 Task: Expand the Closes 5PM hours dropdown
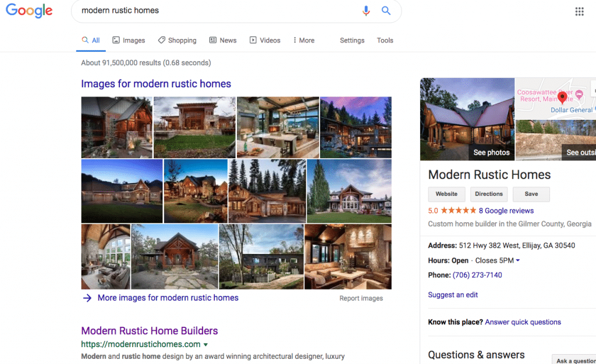coord(517,260)
